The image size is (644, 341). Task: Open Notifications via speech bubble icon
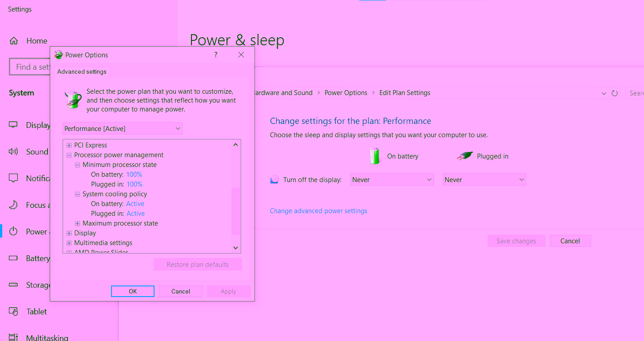(13, 178)
